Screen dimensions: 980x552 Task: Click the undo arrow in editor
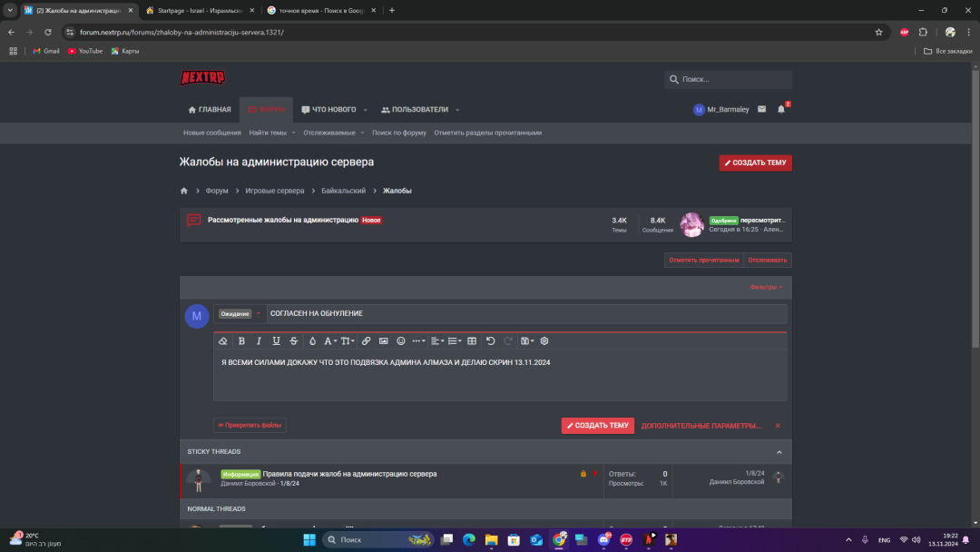(491, 341)
